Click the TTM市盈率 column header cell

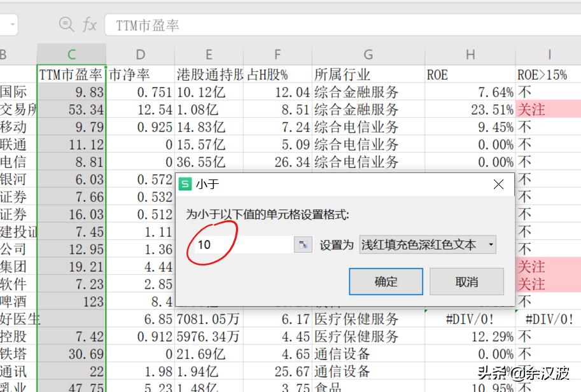point(71,74)
